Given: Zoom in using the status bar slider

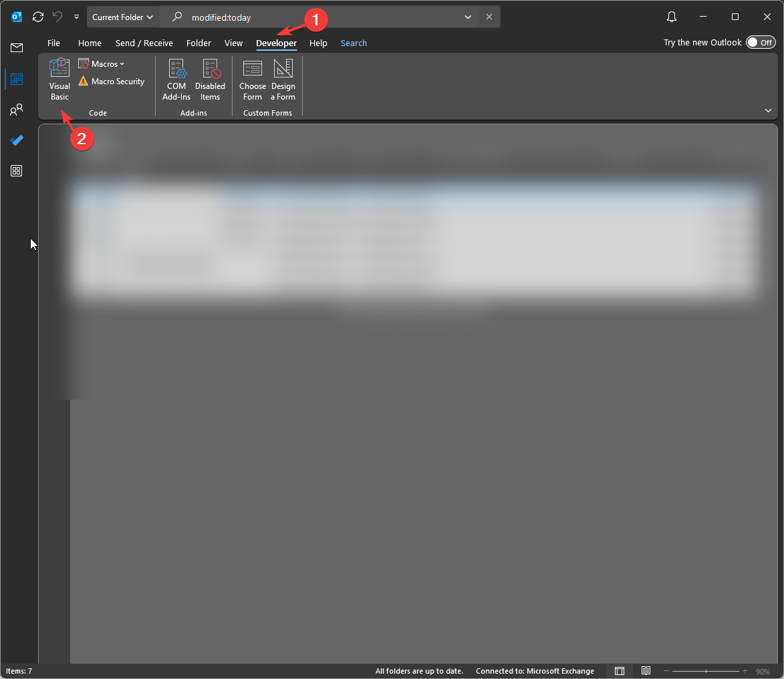Looking at the screenshot, I should [744, 670].
